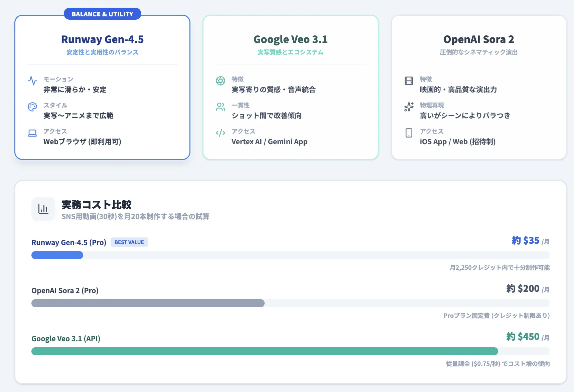
Task: Click the camera aperture icon in Veo card
Action: point(221,81)
